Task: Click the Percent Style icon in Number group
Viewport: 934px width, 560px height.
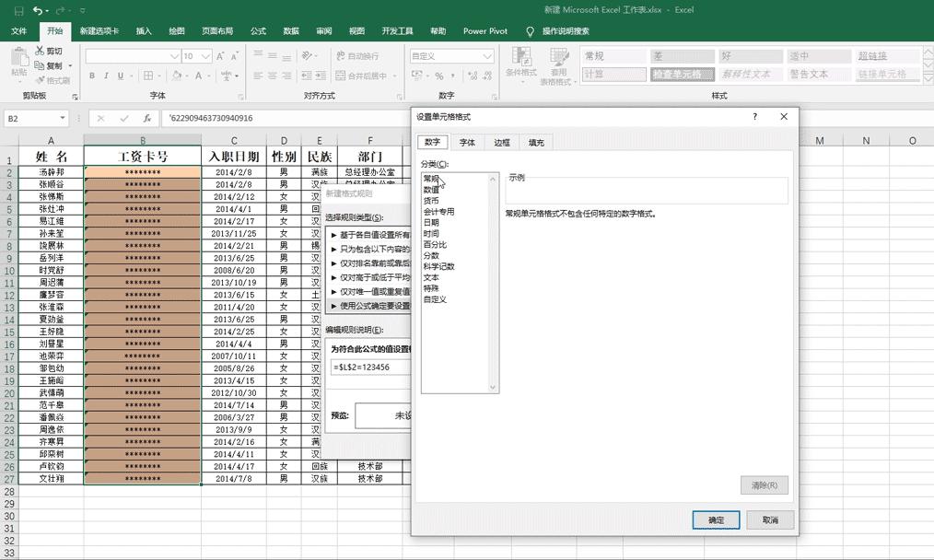Action: [x=439, y=76]
